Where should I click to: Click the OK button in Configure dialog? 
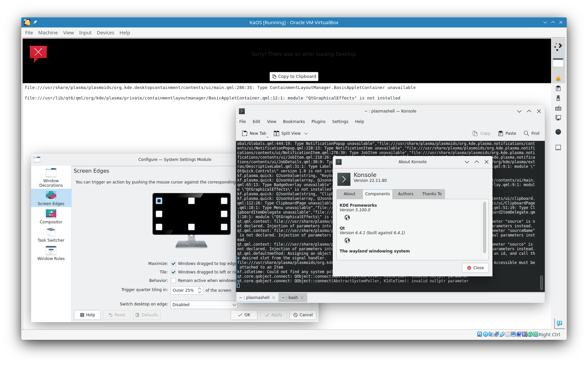click(244, 315)
